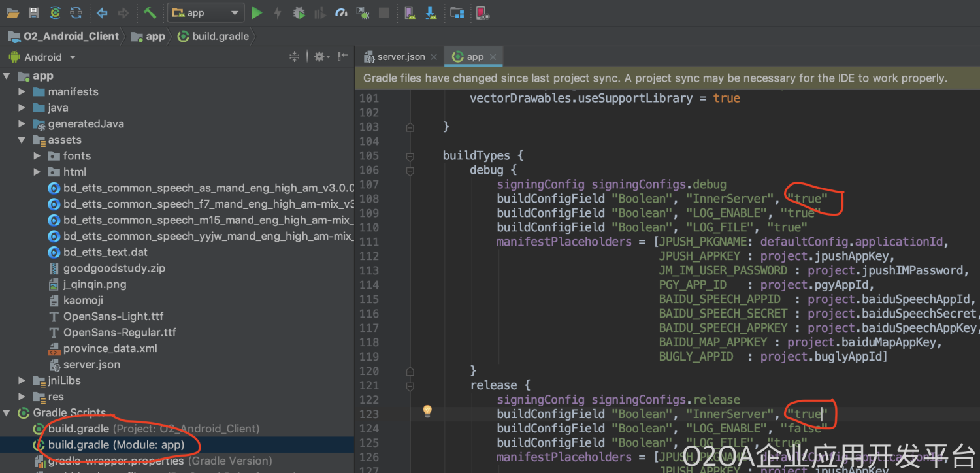The height and width of the screenshot is (473, 980).
Task: Expand the jniLibs folder
Action: (x=22, y=380)
